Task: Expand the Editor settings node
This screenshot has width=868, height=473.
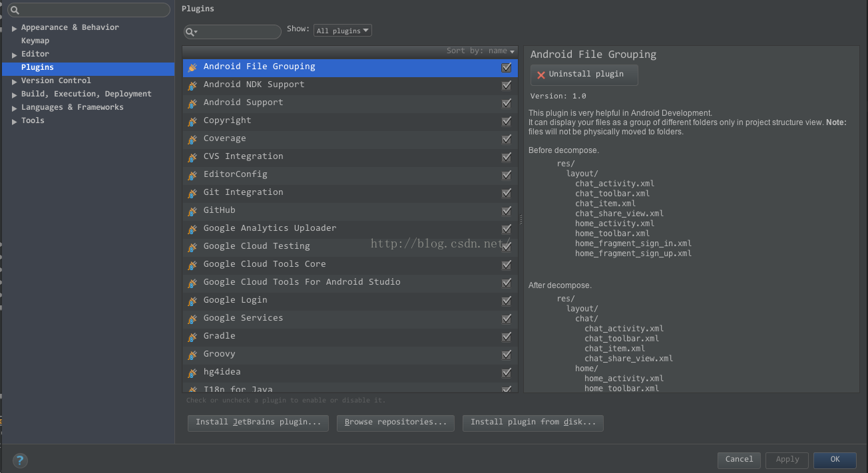Action: click(x=15, y=55)
